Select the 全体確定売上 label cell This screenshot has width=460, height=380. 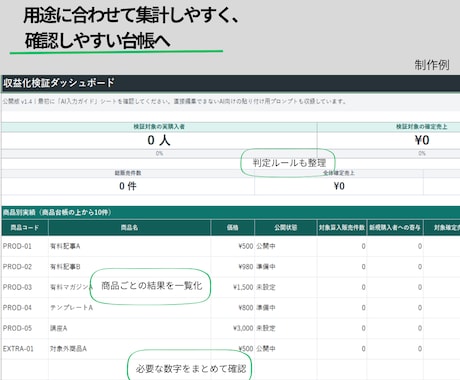(339, 173)
